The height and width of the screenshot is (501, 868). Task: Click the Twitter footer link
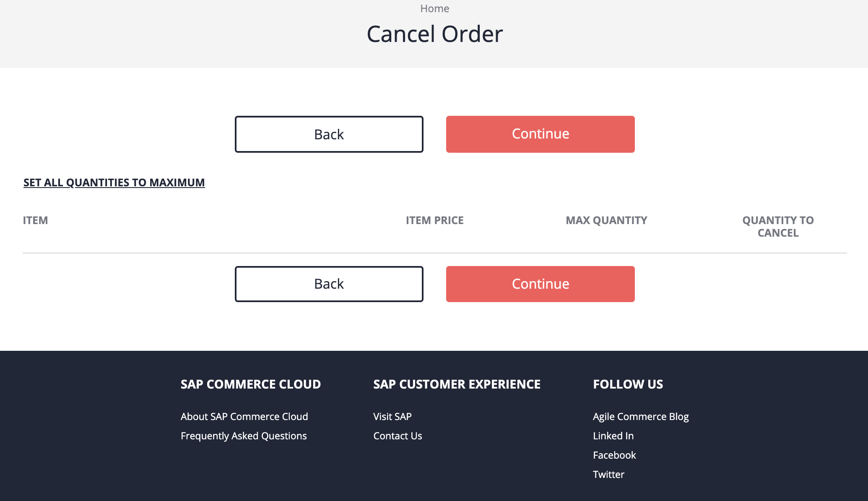(x=608, y=474)
